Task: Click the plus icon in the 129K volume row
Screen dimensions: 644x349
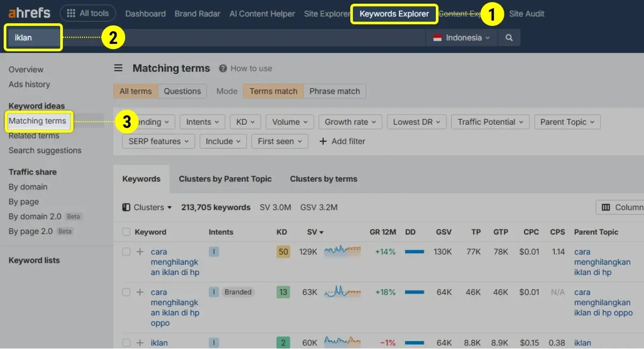Action: point(140,251)
